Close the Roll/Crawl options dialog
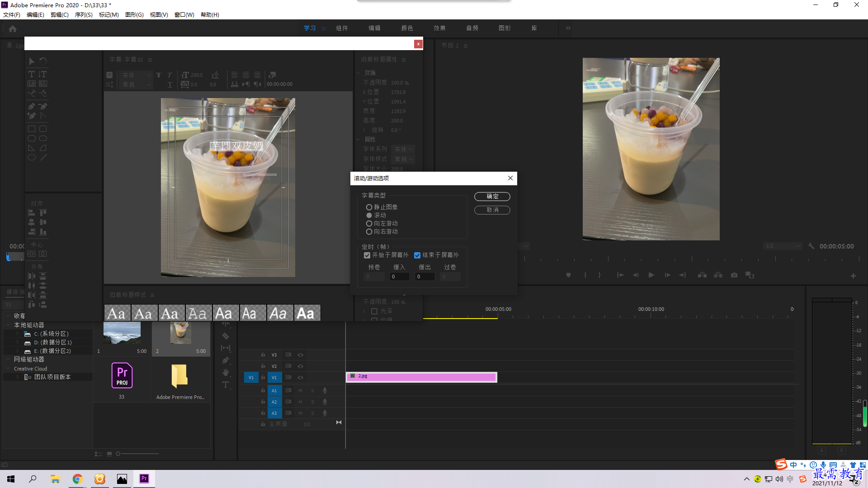868x488 pixels. click(510, 178)
